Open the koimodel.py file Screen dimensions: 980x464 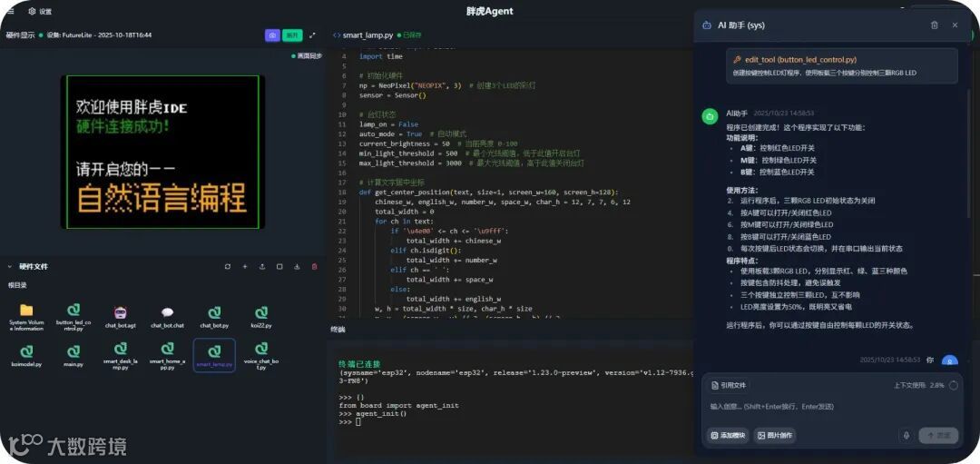(x=26, y=356)
